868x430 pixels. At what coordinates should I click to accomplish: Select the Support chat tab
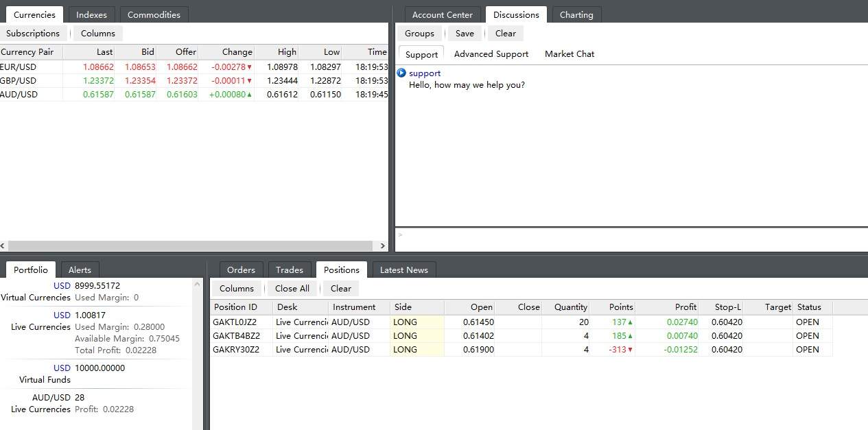[421, 54]
